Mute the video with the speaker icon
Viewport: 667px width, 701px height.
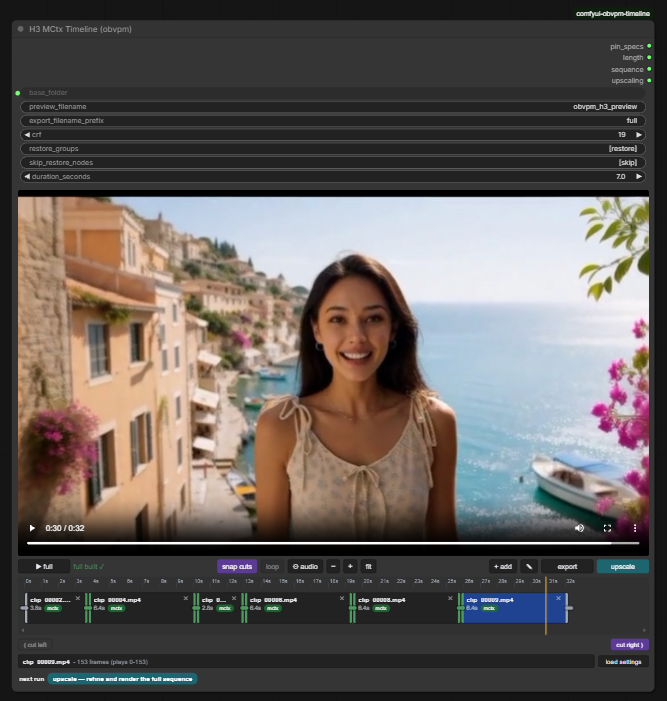click(579, 528)
